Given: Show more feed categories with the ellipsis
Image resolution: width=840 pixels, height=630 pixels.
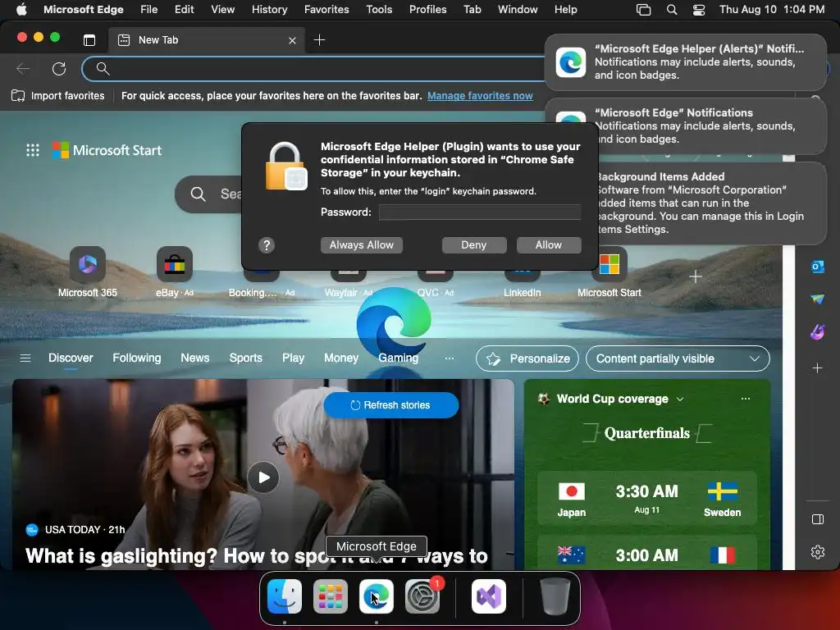Looking at the screenshot, I should point(449,358).
